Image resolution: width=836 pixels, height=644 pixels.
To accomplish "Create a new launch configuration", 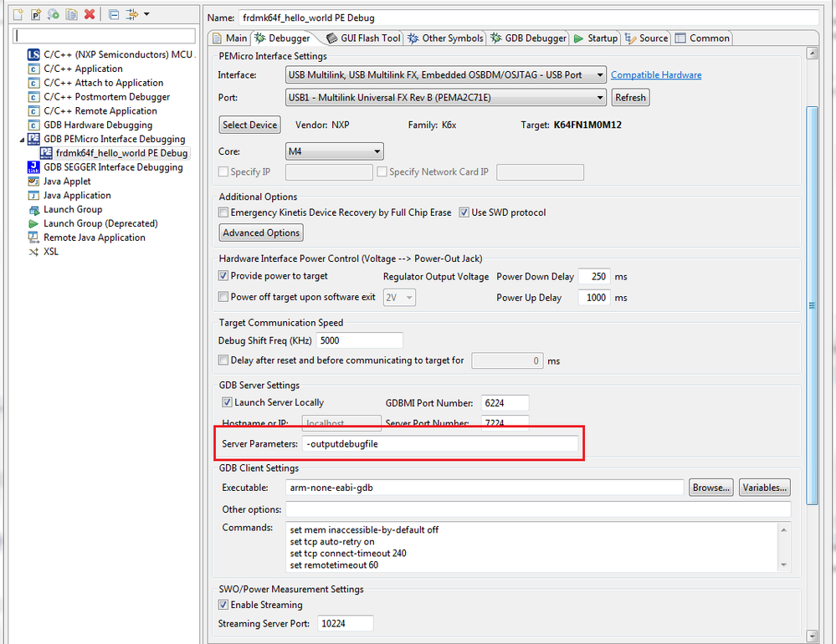I will pyautogui.click(x=18, y=13).
